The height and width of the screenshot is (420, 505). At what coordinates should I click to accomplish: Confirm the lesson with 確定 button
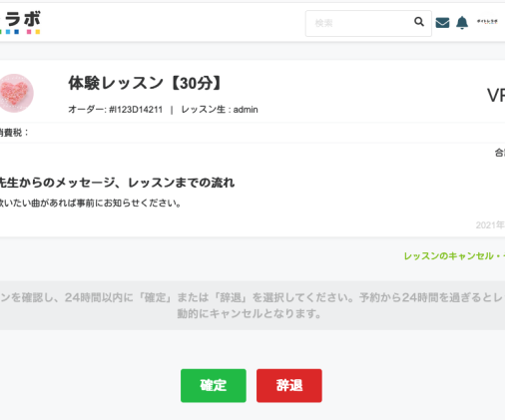[214, 385]
